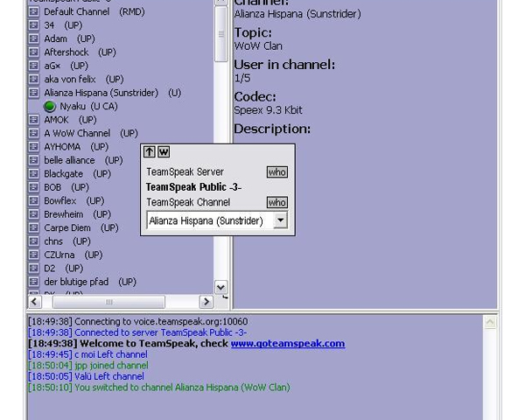
Task: Click the Default Channel icon
Action: pyautogui.click(x=33, y=11)
